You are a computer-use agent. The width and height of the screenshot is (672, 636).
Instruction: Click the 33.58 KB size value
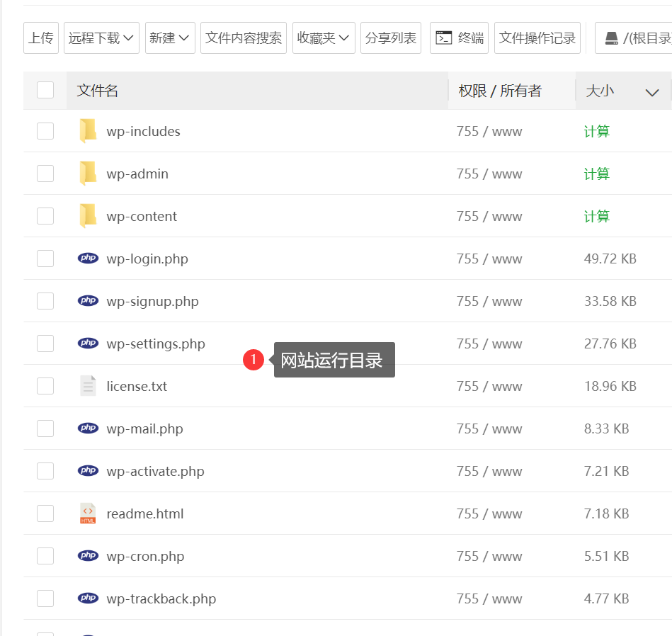(610, 301)
